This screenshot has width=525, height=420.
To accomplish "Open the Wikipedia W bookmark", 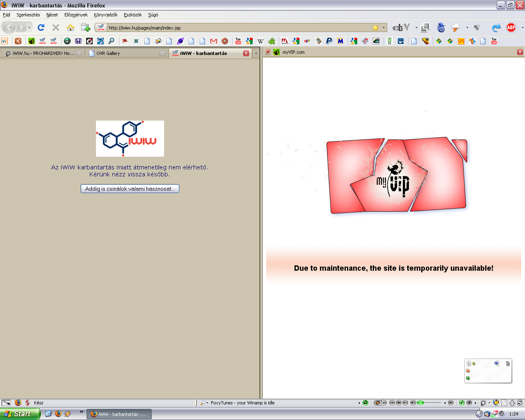I will coord(260,41).
